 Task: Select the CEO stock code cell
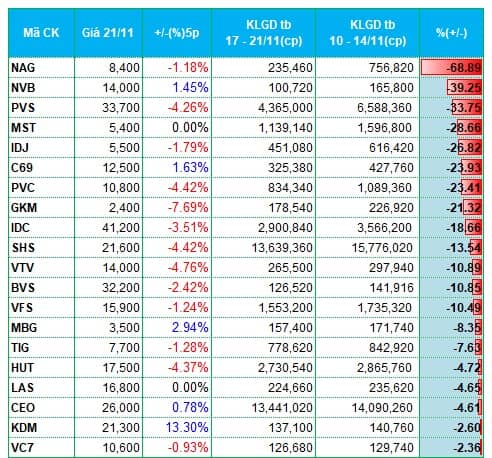[41, 408]
